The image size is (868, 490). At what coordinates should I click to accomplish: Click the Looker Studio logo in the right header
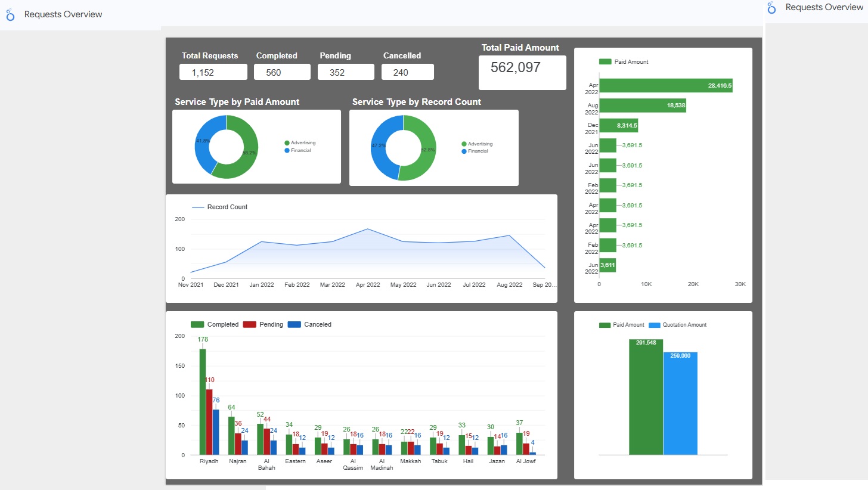click(x=771, y=8)
